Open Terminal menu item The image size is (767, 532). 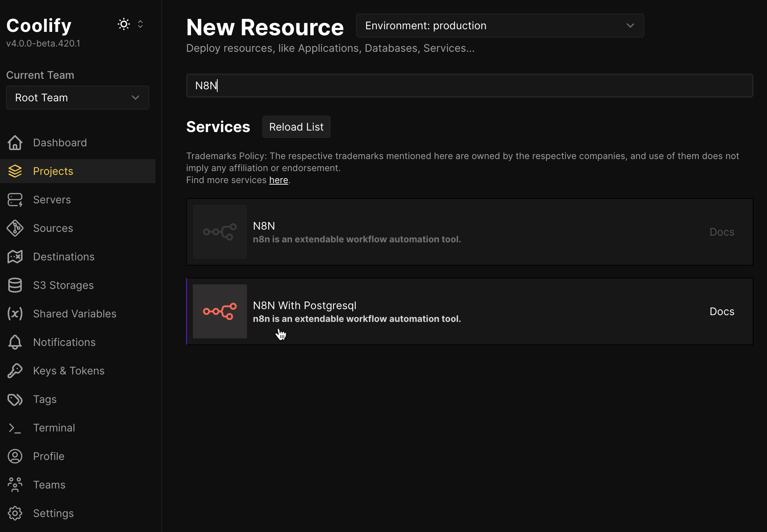tap(78, 428)
